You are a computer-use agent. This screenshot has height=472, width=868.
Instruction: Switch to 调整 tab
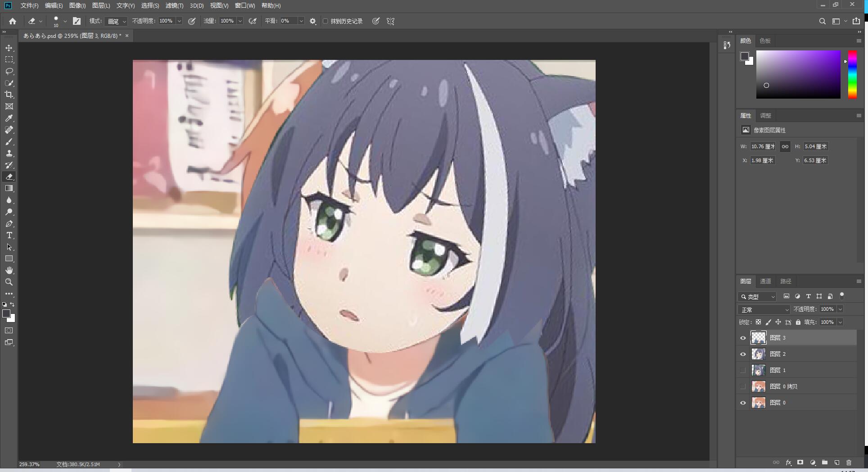pos(765,115)
